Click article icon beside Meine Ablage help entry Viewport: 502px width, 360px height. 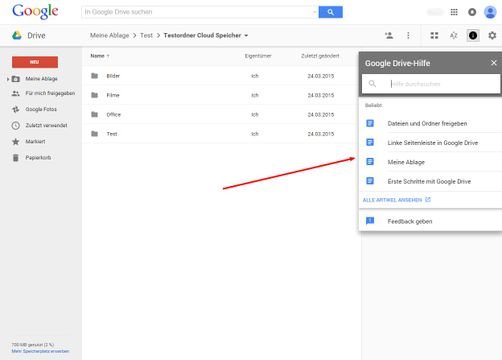[x=370, y=162]
